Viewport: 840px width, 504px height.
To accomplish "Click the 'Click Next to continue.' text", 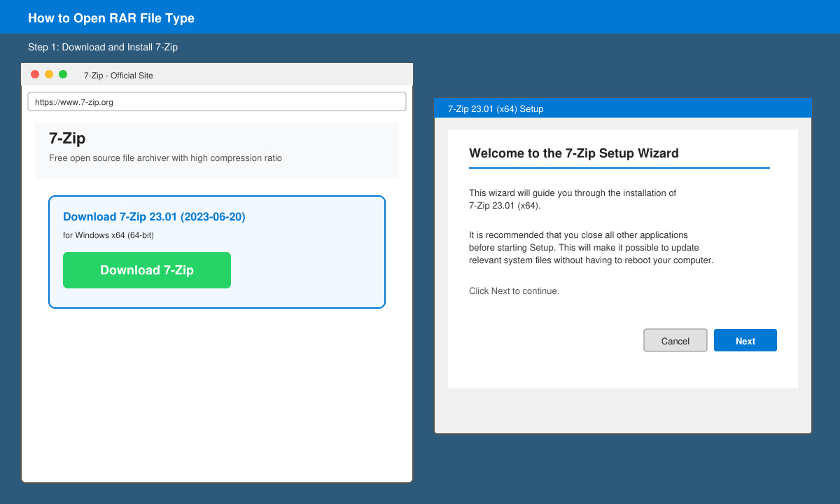I will point(514,291).
